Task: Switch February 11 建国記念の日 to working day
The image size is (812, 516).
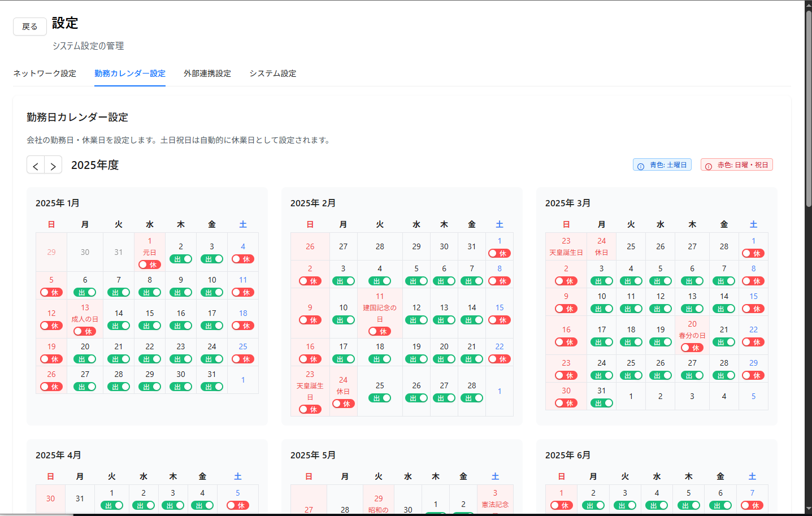Action: tap(379, 331)
